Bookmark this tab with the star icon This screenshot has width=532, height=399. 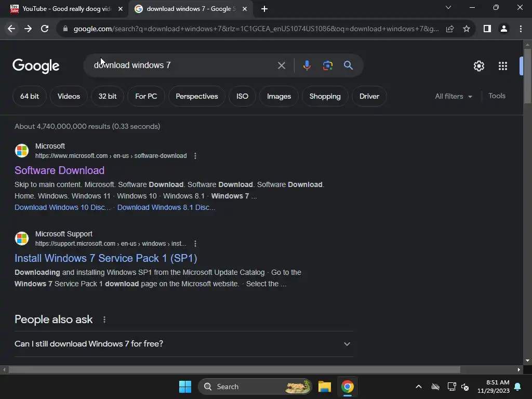point(467,29)
